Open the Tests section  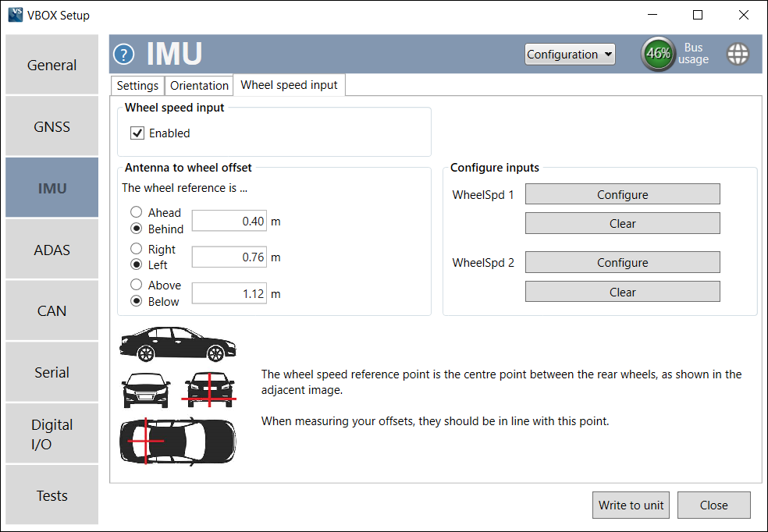[x=52, y=495]
